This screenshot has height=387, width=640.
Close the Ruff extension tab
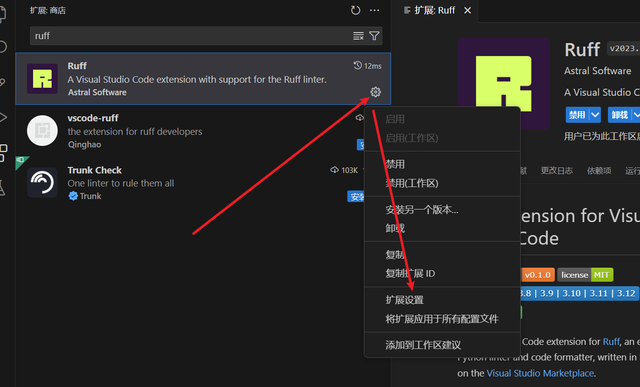pyautogui.click(x=467, y=10)
